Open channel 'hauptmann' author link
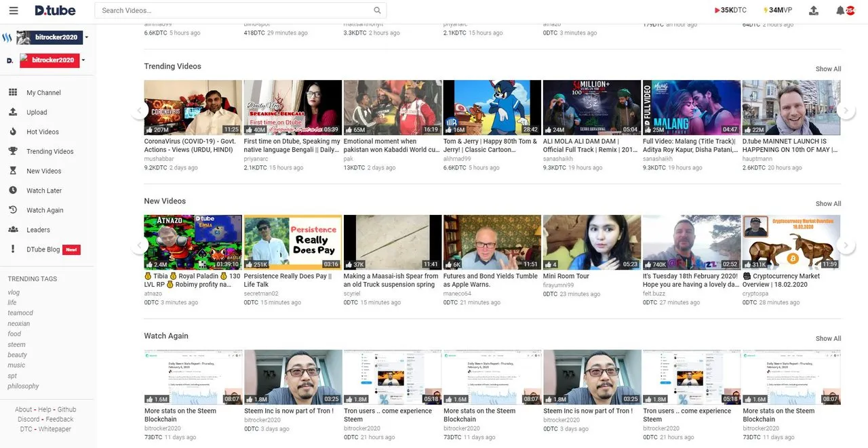868x448 pixels. [758, 159]
